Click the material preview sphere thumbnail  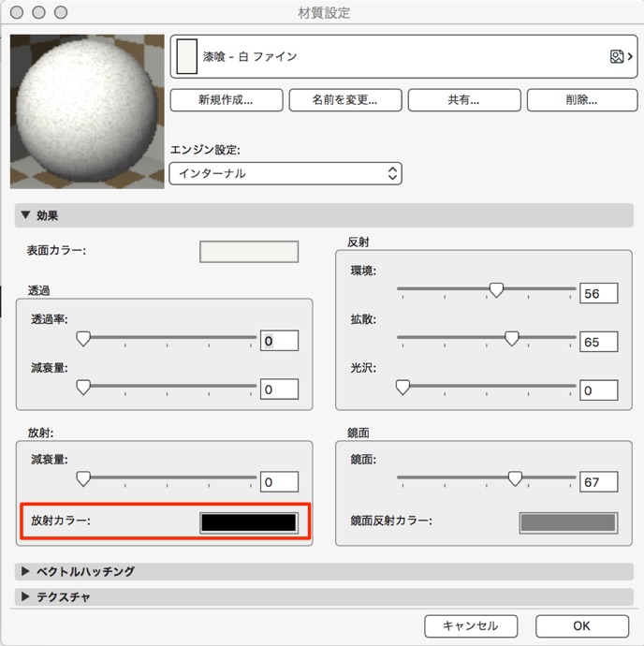(x=87, y=111)
